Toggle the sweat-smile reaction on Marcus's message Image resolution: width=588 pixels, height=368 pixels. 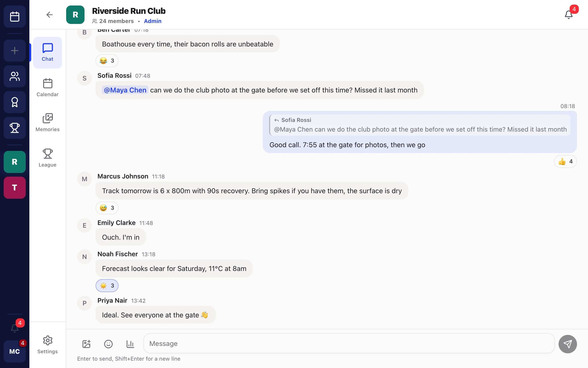coord(107,208)
